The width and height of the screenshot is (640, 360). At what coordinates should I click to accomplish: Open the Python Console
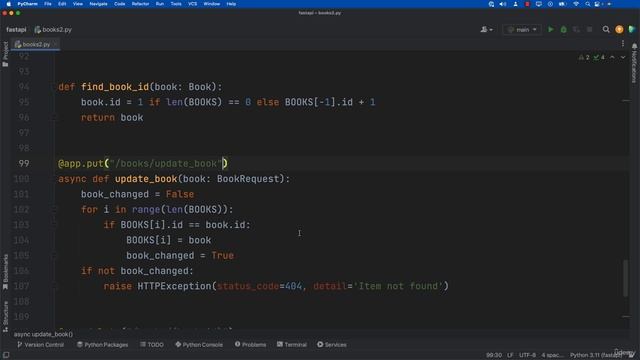click(199, 345)
